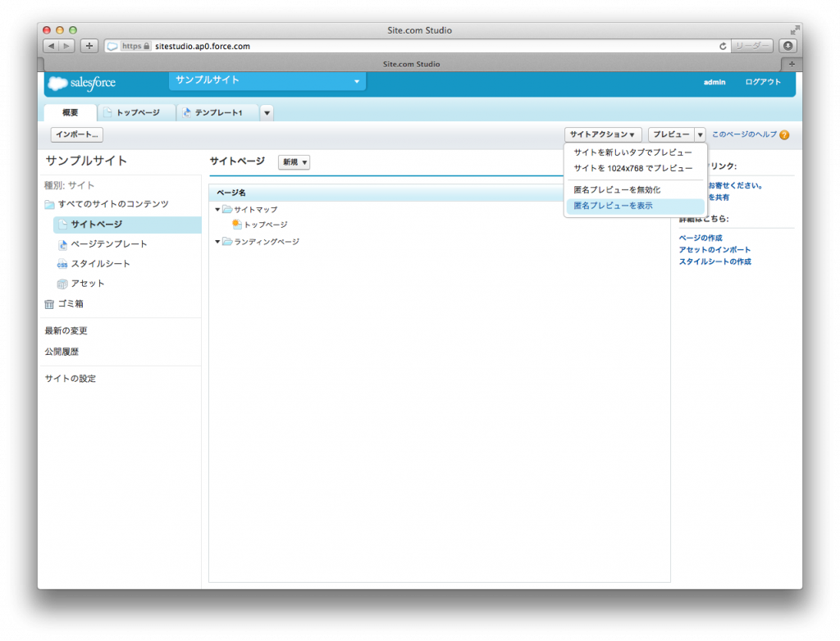
Task: Switch to the 概要 tab
Action: pyautogui.click(x=70, y=112)
